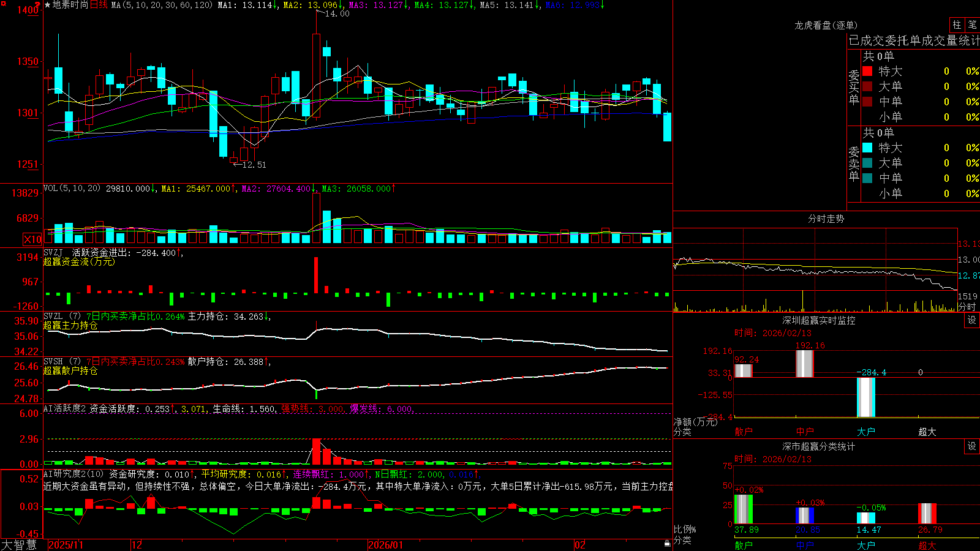
Task: Click the dark red 大单 buy-order swatch
Action: (867, 86)
